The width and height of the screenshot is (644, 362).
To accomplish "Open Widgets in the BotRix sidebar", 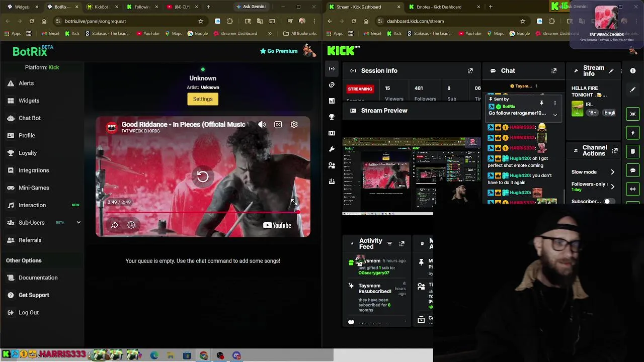I will pos(29,101).
